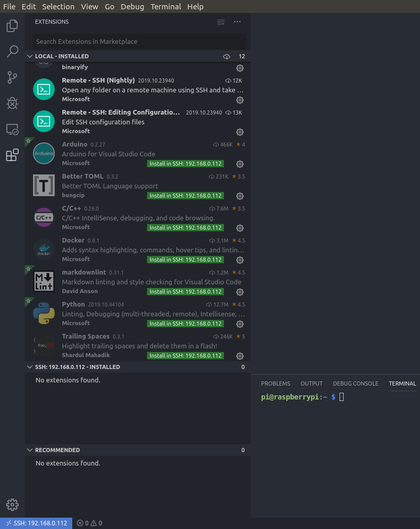The height and width of the screenshot is (529, 420).
Task: Switch to the PROBLEMS panel tab
Action: pyautogui.click(x=276, y=383)
